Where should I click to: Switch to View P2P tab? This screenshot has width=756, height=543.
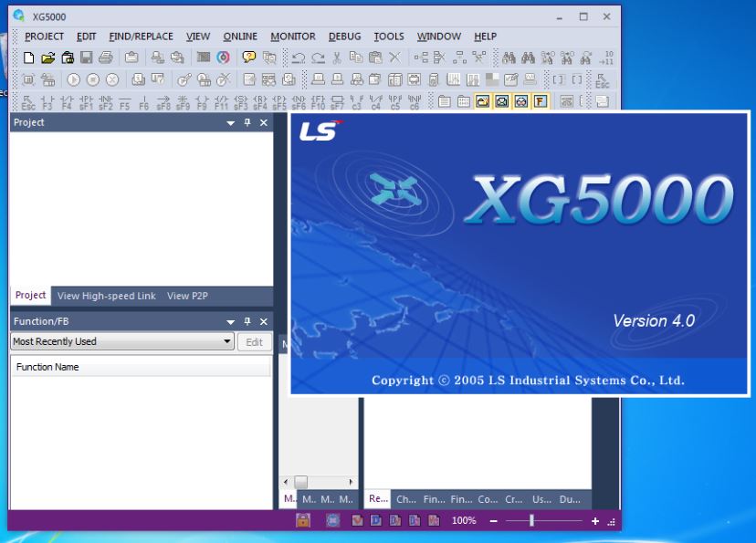187,296
